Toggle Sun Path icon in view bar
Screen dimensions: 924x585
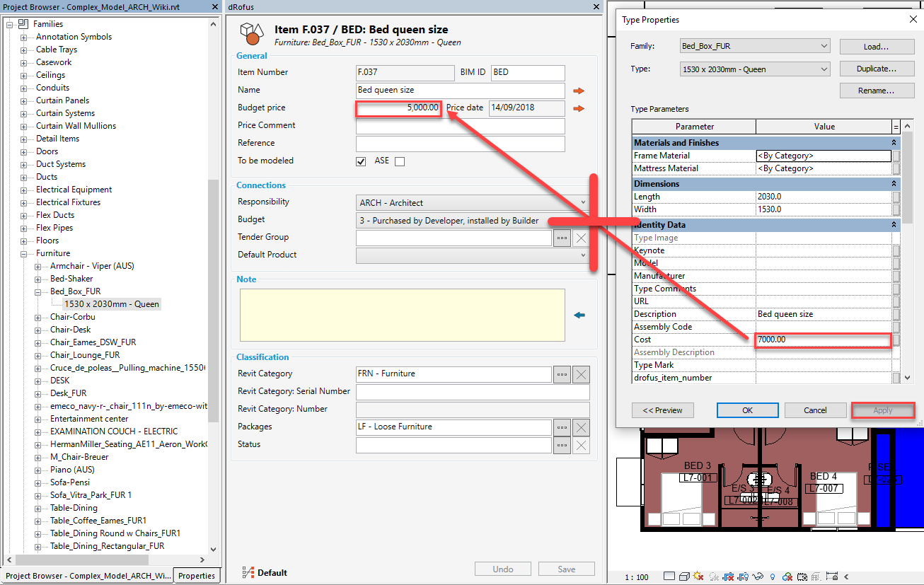(698, 577)
